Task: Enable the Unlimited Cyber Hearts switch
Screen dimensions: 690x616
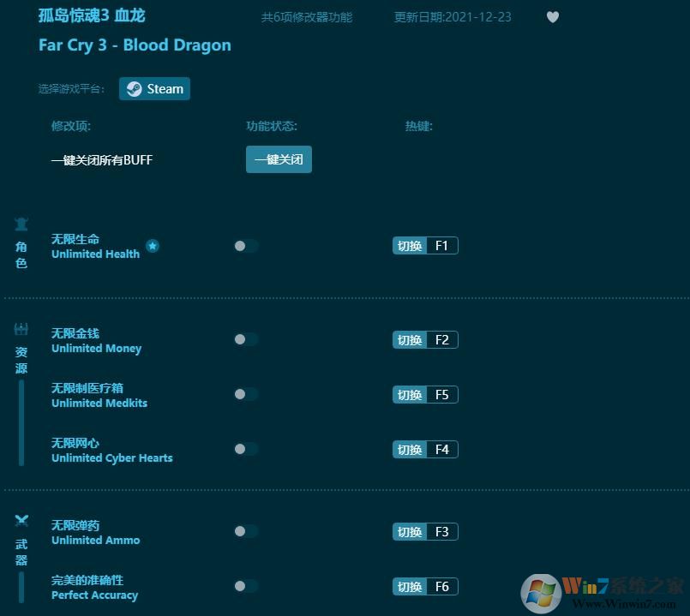Action: [246, 449]
